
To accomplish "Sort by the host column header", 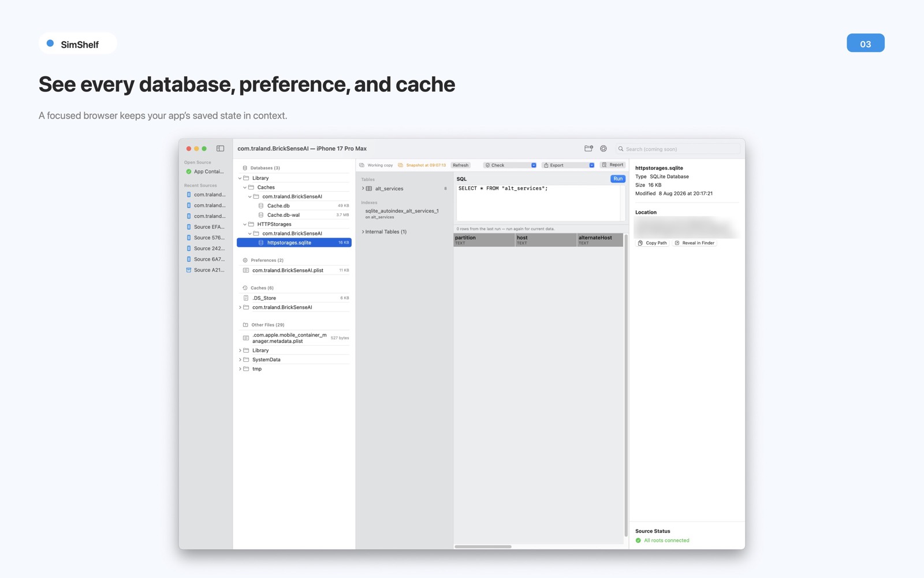I will (x=546, y=240).
